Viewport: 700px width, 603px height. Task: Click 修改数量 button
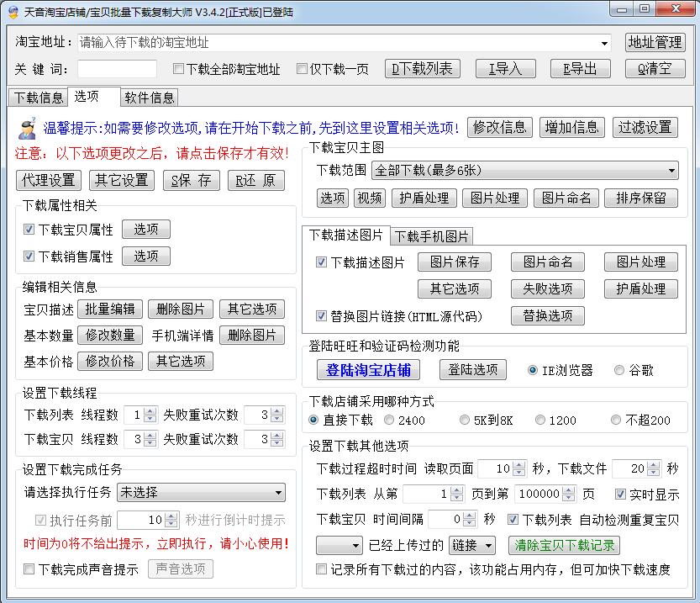click(x=110, y=336)
